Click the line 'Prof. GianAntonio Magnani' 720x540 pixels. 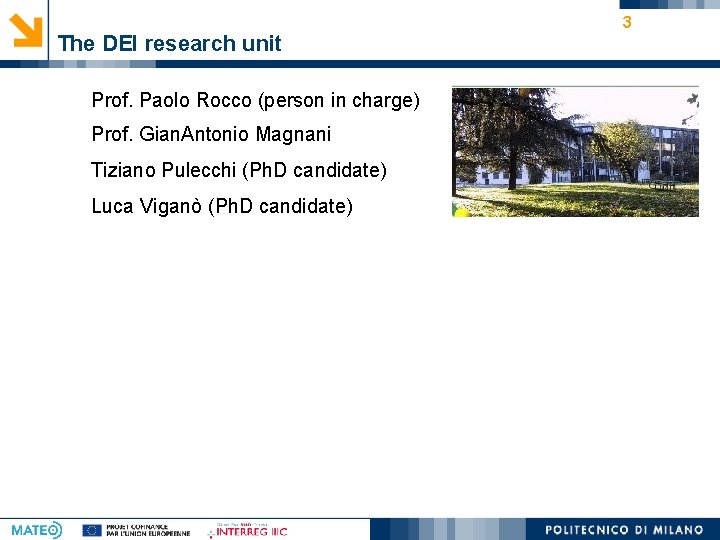pos(211,134)
